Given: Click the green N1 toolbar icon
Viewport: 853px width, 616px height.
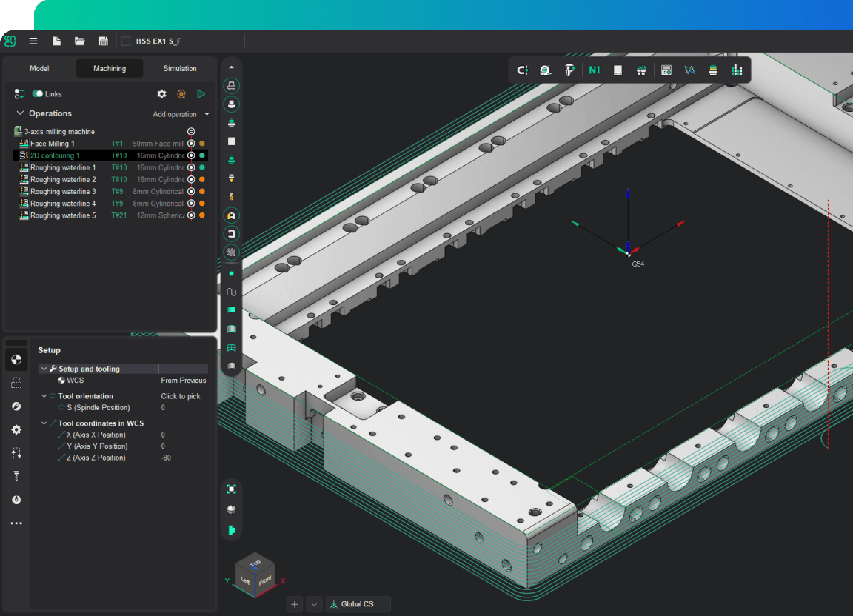Looking at the screenshot, I should coord(595,70).
